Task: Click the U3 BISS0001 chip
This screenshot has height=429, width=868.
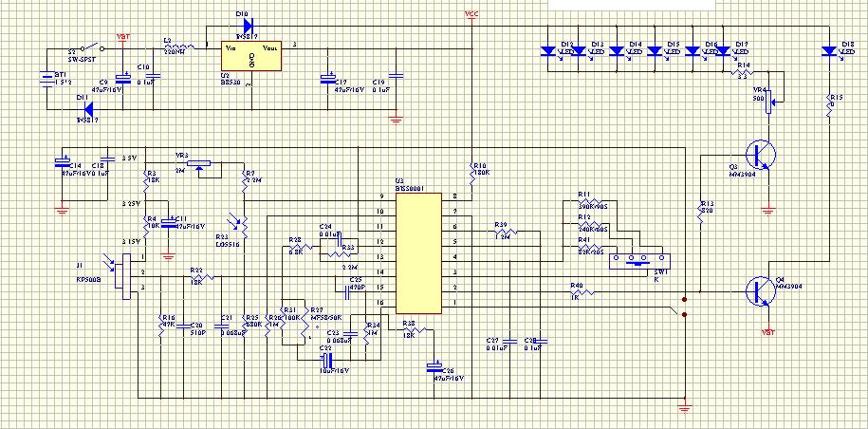Action: 417,252
